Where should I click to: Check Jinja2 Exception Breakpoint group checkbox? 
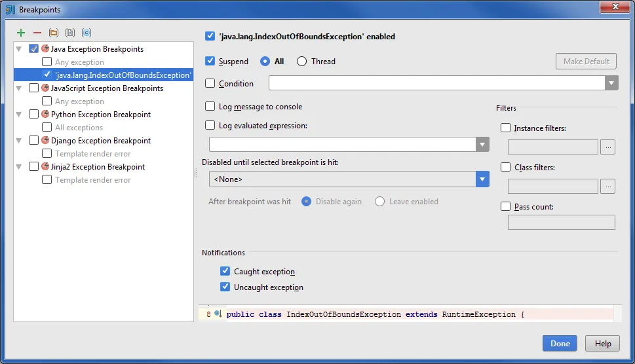pyautogui.click(x=33, y=166)
